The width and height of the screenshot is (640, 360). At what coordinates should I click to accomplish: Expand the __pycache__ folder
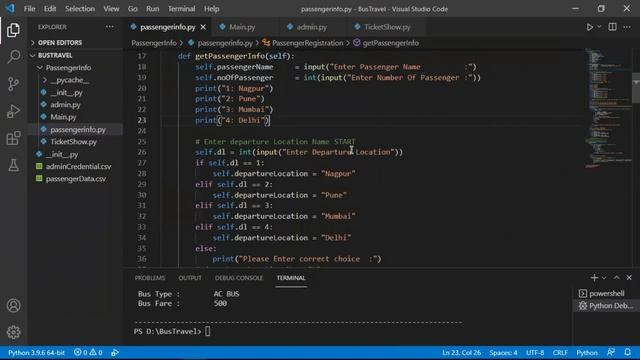click(76, 80)
